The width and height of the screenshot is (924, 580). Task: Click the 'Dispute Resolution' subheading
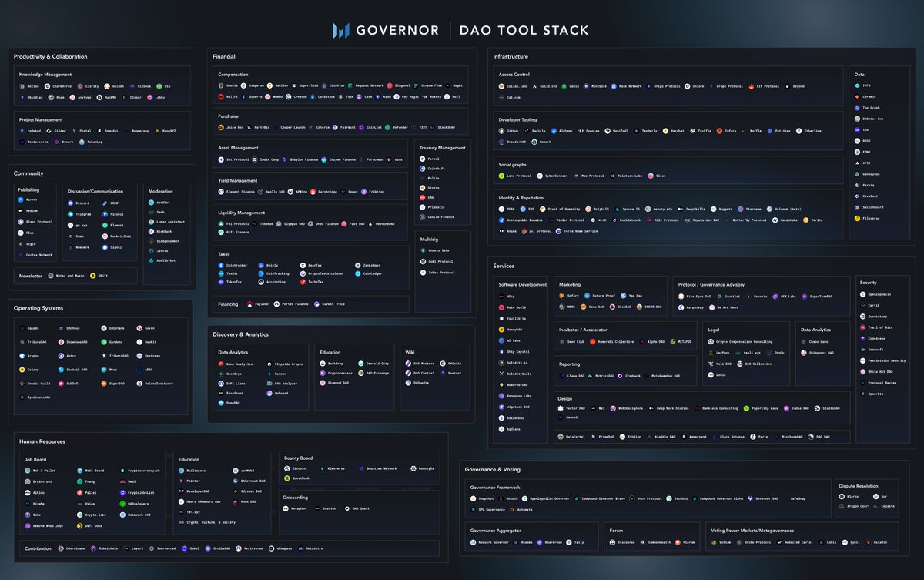pyautogui.click(x=859, y=486)
